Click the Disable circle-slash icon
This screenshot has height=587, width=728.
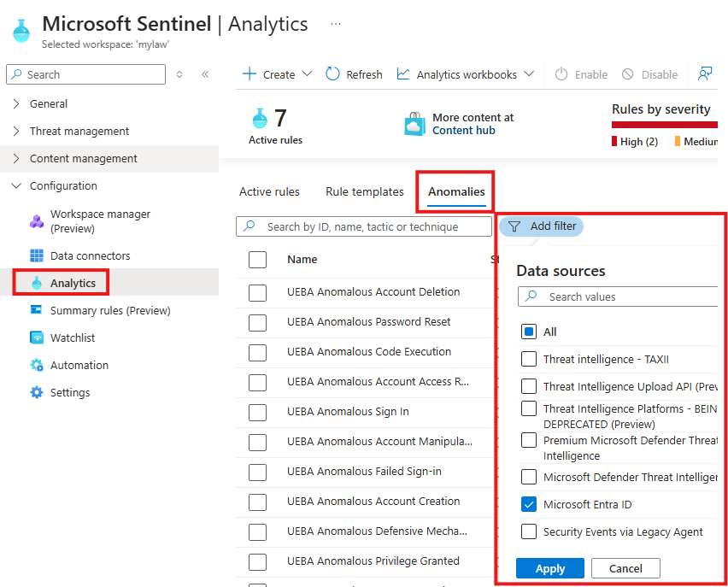click(628, 74)
